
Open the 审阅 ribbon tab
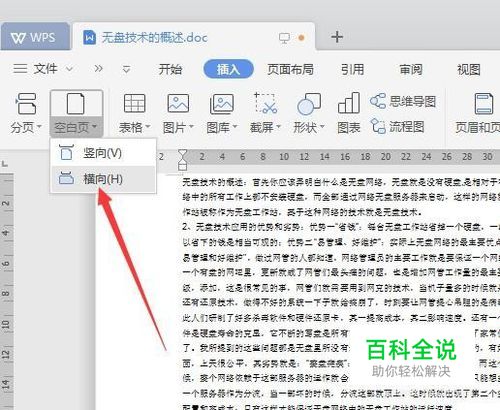(411, 69)
